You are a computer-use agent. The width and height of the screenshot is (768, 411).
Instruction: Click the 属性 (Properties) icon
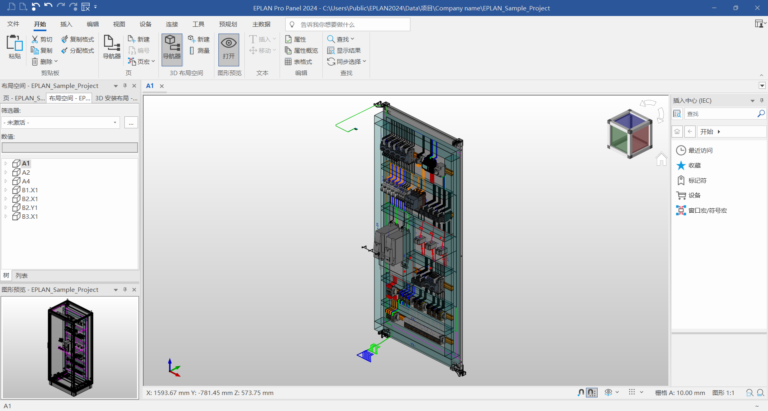tap(288, 39)
